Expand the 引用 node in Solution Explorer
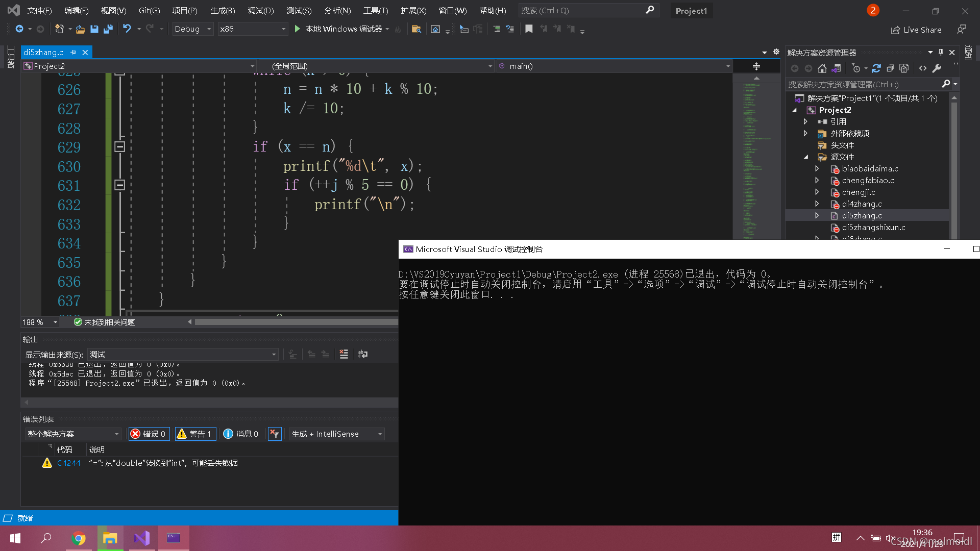Viewport: 980px width, 551px height. (x=805, y=121)
